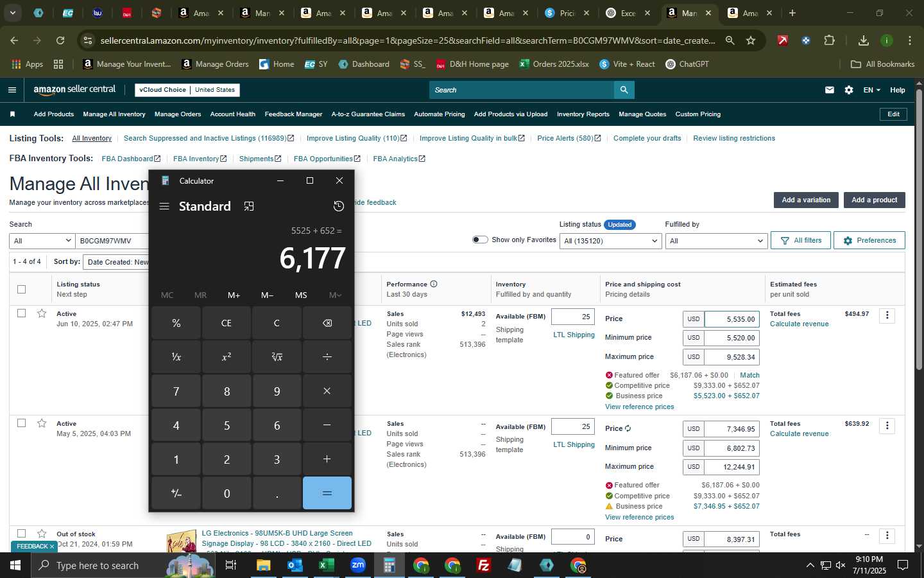This screenshot has width=924, height=578.
Task: Click Windows Start button
Action: click(x=15, y=565)
